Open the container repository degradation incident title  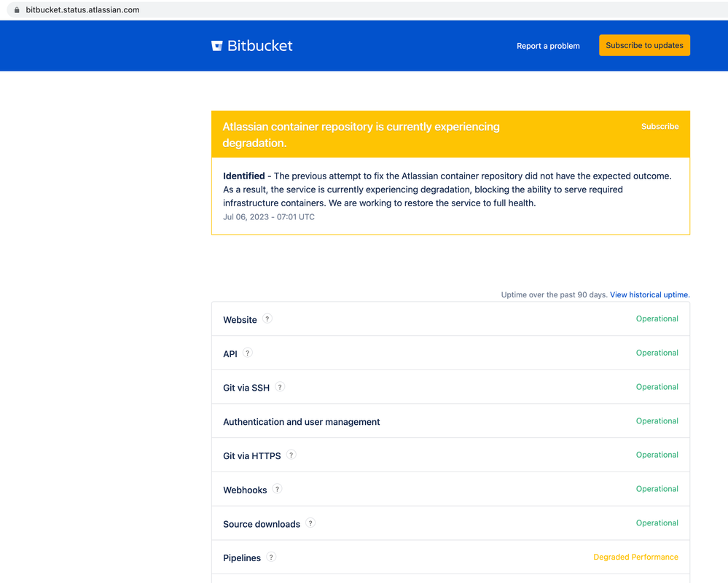pos(361,135)
